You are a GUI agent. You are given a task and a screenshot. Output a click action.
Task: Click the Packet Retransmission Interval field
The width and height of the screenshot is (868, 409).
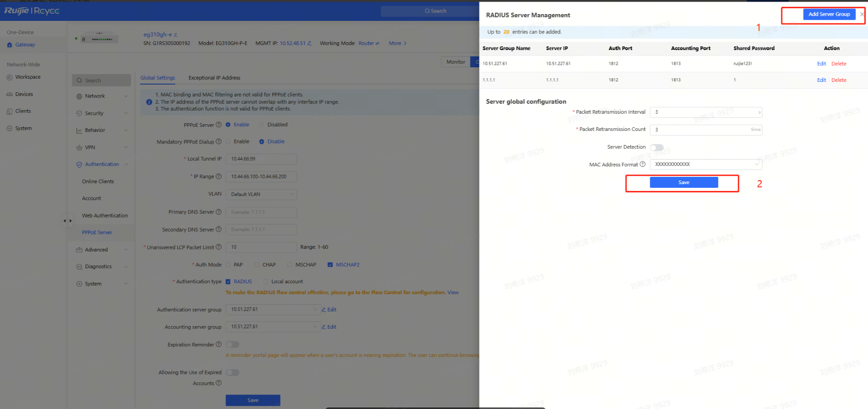click(x=705, y=112)
